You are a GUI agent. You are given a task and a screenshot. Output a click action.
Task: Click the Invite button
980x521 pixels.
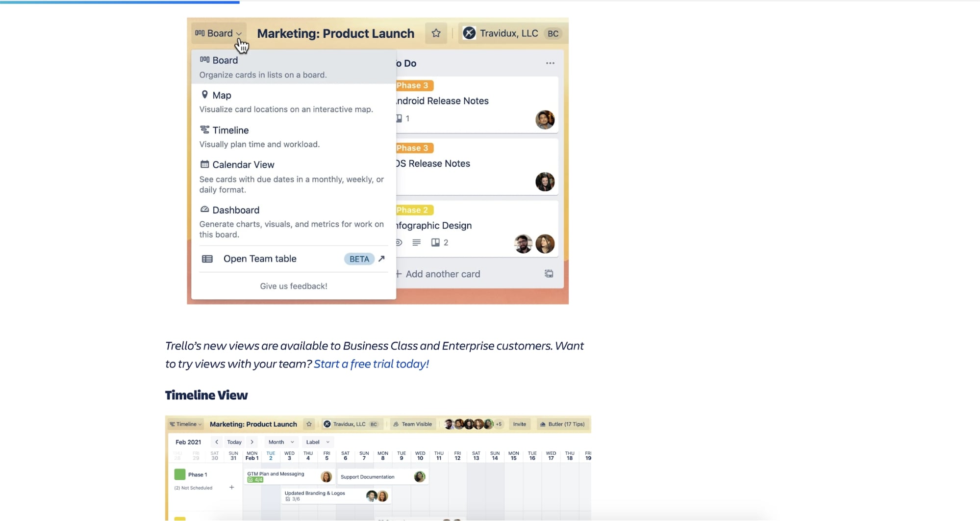point(520,424)
